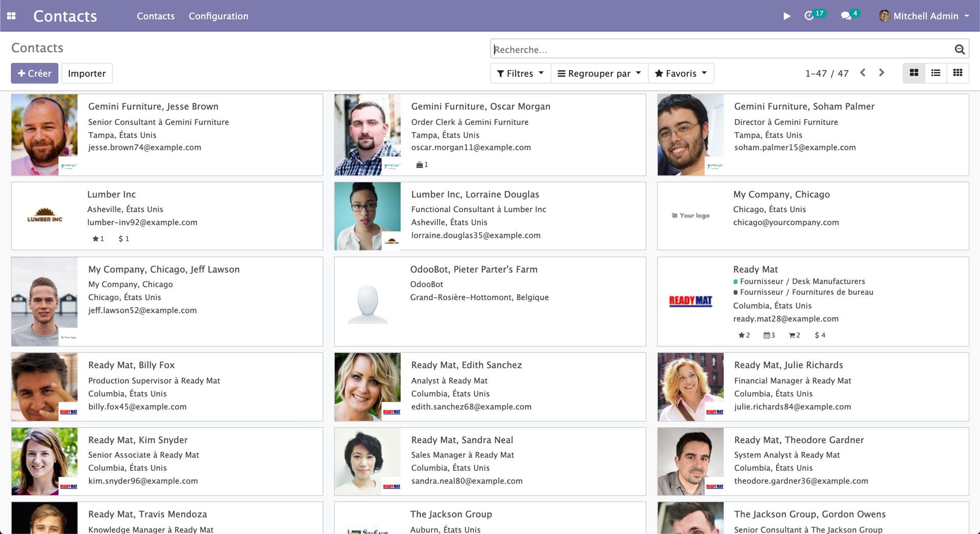Switch to kanban view icon
Image resolution: width=980 pixels, height=534 pixels.
tap(914, 73)
